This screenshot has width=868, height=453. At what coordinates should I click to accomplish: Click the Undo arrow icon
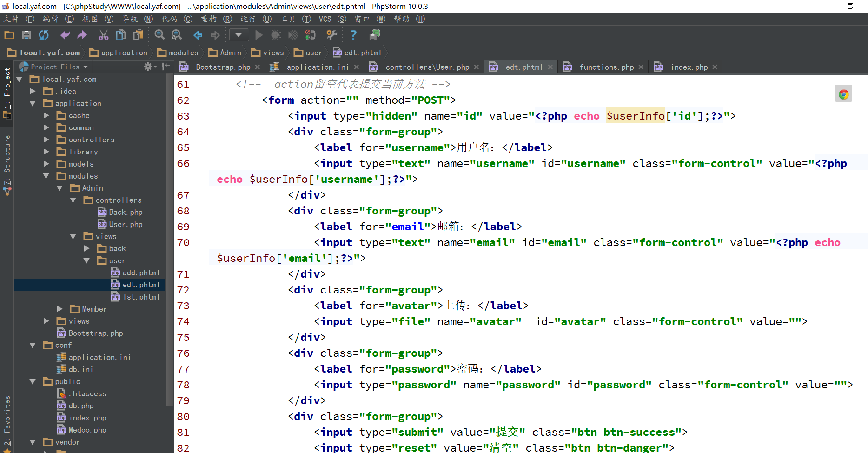click(65, 35)
